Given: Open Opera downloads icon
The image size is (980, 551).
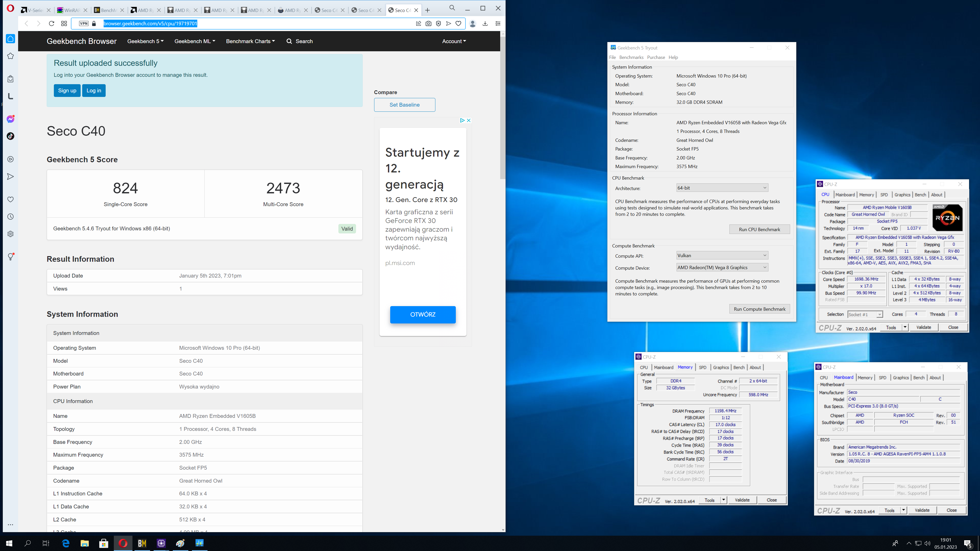Looking at the screenshot, I should point(485,23).
